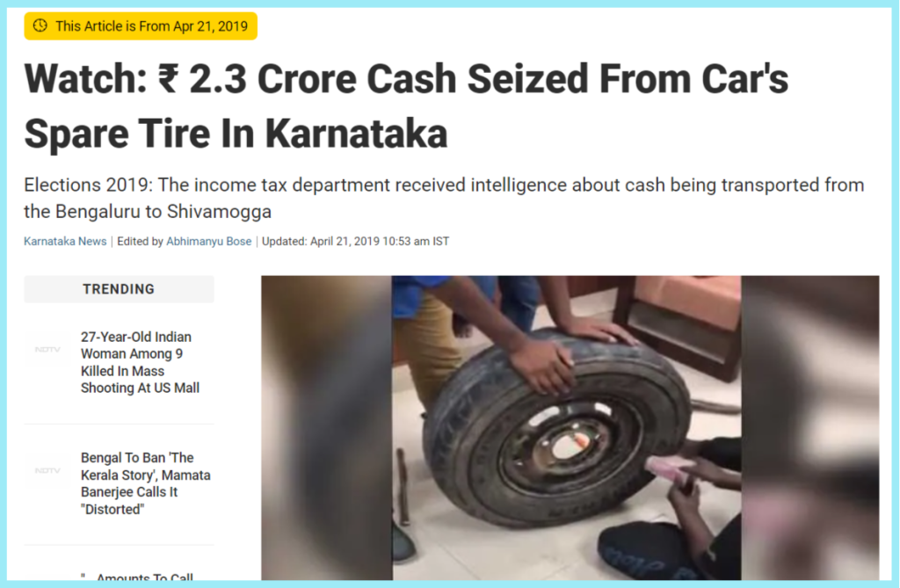The image size is (900, 588).
Task: Click the updated April 21, 2019 timestamp
Action: click(x=355, y=242)
